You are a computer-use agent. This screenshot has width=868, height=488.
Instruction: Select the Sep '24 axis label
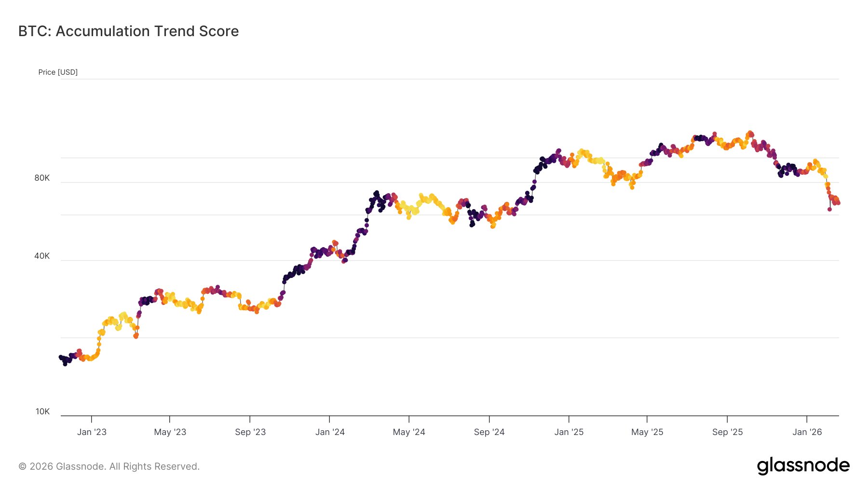point(489,432)
